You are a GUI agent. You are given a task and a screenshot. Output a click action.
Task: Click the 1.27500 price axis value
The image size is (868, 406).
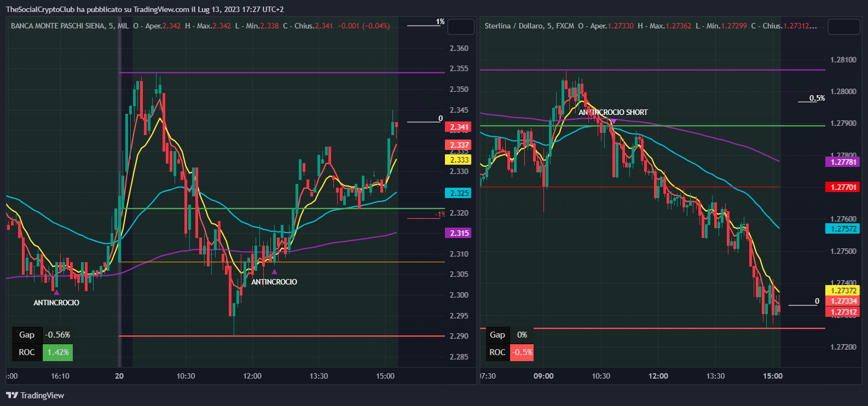(x=843, y=251)
